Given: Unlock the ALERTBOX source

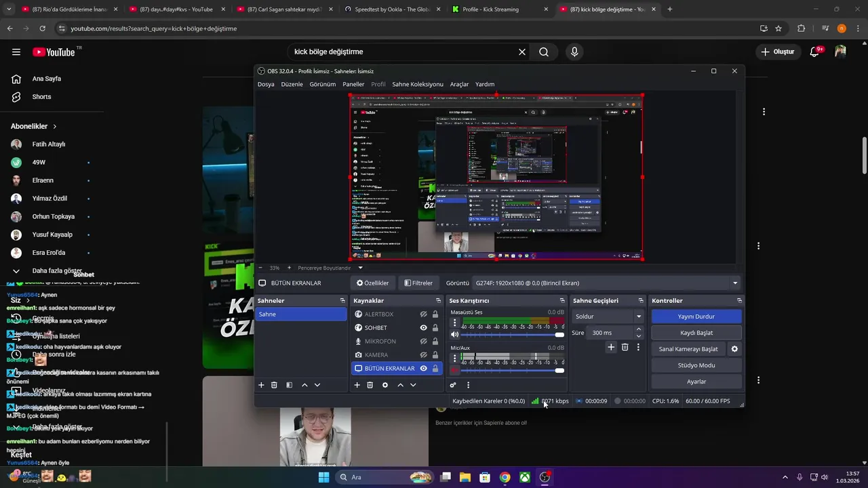Looking at the screenshot, I should coord(435,314).
